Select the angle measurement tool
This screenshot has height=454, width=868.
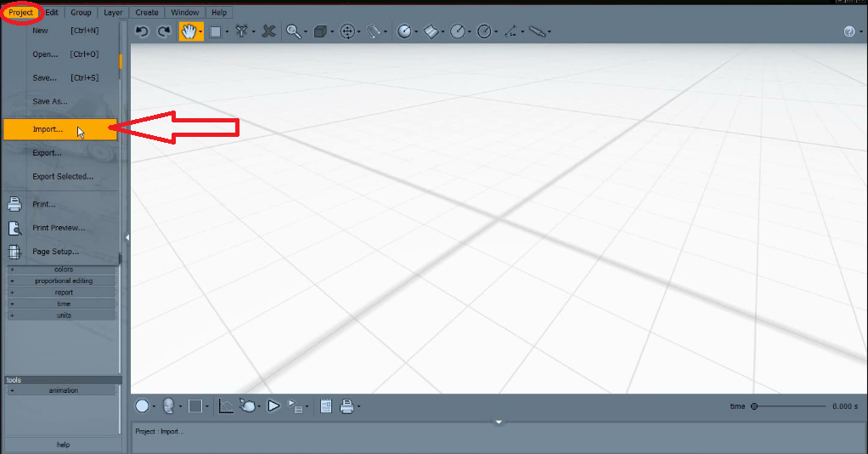tap(511, 31)
